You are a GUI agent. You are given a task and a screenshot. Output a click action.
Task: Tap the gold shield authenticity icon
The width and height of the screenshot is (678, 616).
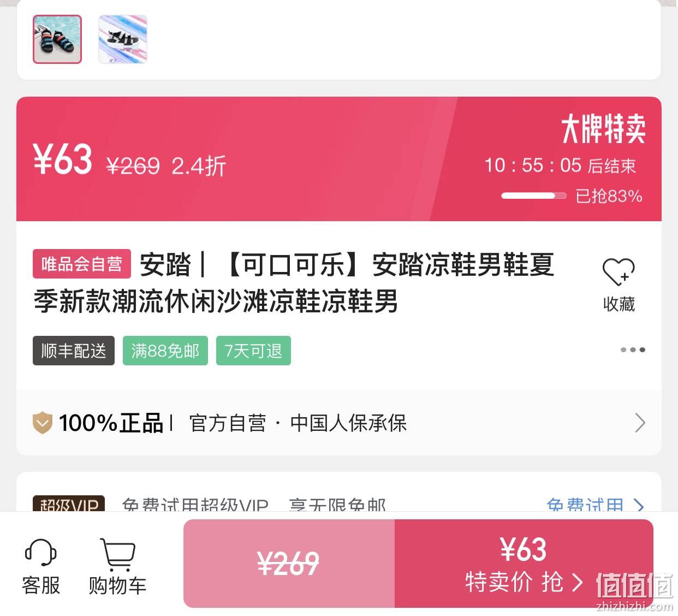[x=42, y=423]
